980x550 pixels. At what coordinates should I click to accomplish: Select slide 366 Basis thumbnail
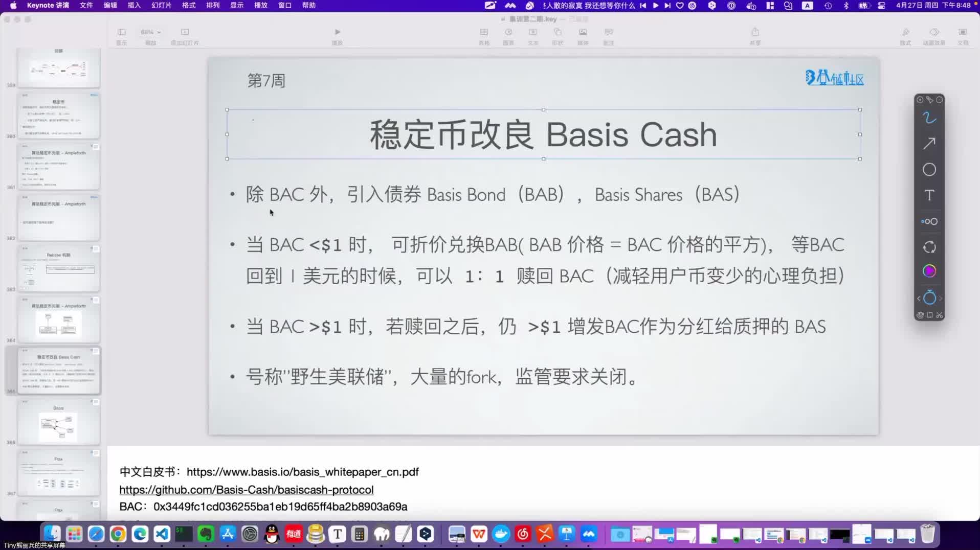[x=59, y=422]
